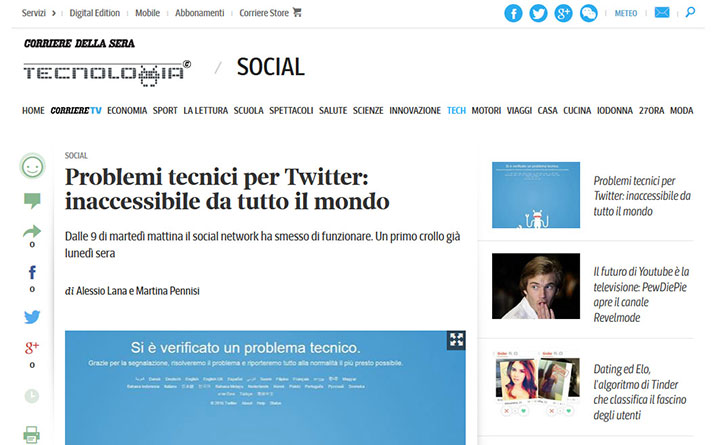Click the byline Alessio Lana e Martina Pennisi
Image resolution: width=725 pixels, height=445 pixels.
138,291
